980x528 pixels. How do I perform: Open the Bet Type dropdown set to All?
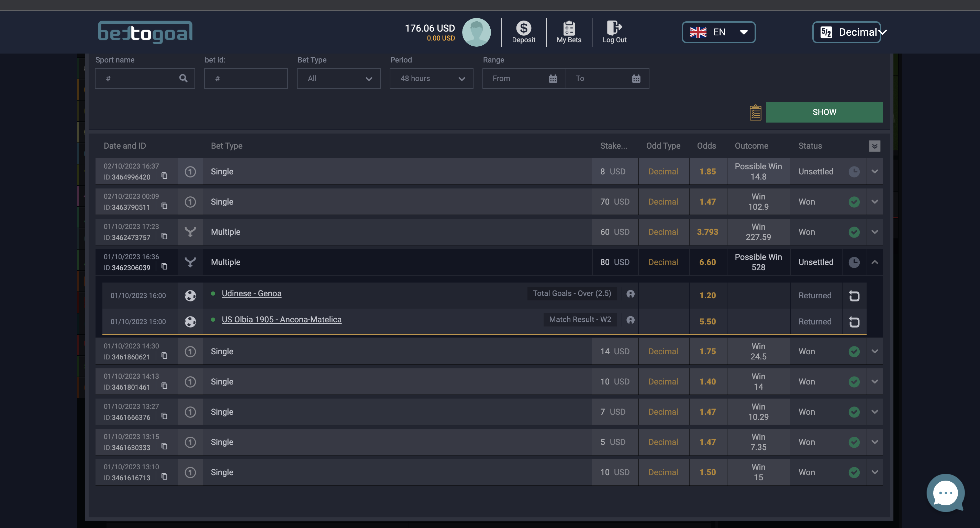click(338, 79)
